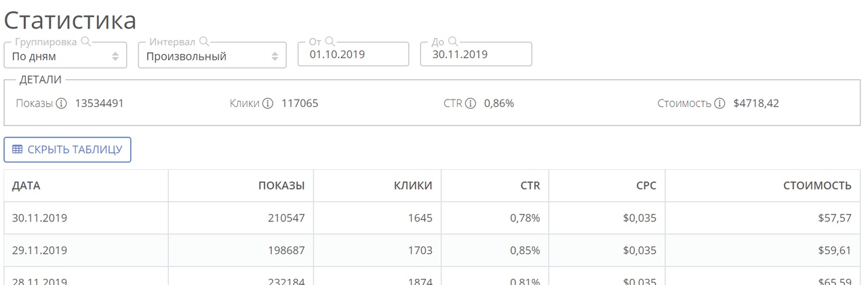The width and height of the screenshot is (868, 285).
Task: Click the search icon beside Группировка label
Action: pos(86,41)
